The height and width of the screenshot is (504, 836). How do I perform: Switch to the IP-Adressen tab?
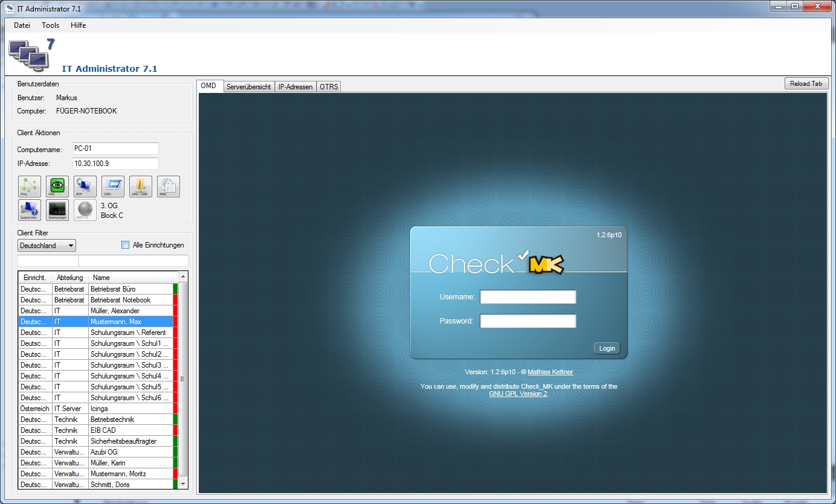[295, 87]
